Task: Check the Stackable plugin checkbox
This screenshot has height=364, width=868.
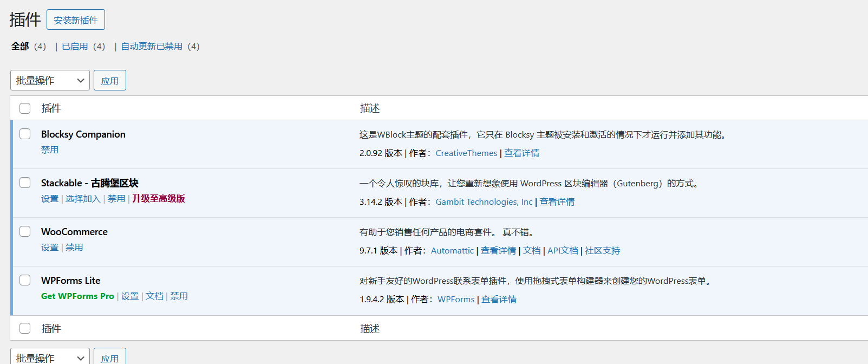Action: point(25,183)
